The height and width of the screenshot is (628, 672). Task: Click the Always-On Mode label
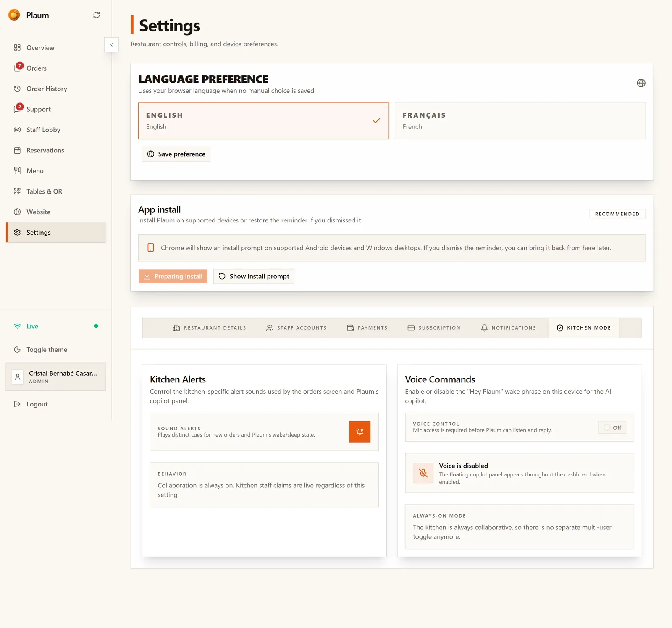tap(439, 516)
